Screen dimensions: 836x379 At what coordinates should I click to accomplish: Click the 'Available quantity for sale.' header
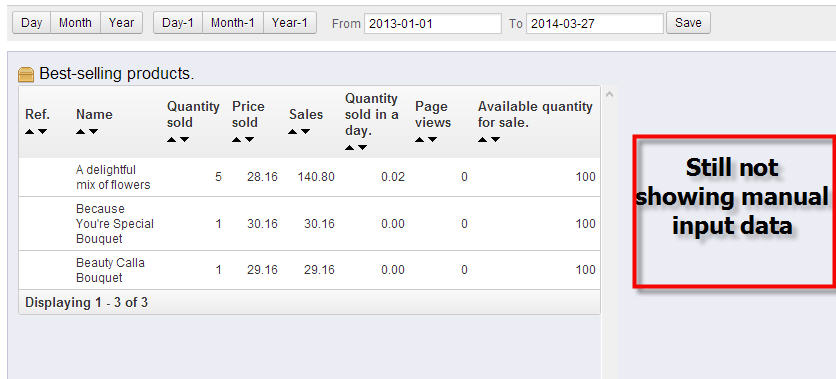535,115
